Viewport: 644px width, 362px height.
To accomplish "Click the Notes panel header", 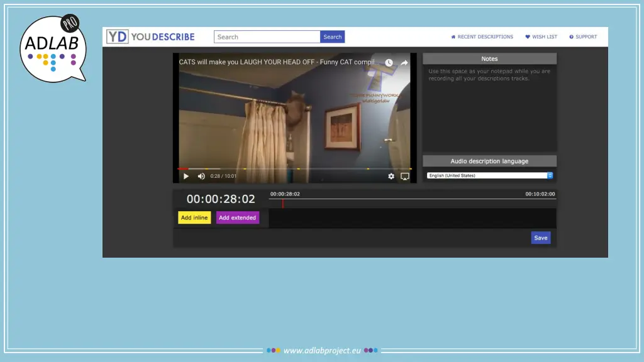I will pos(489,58).
